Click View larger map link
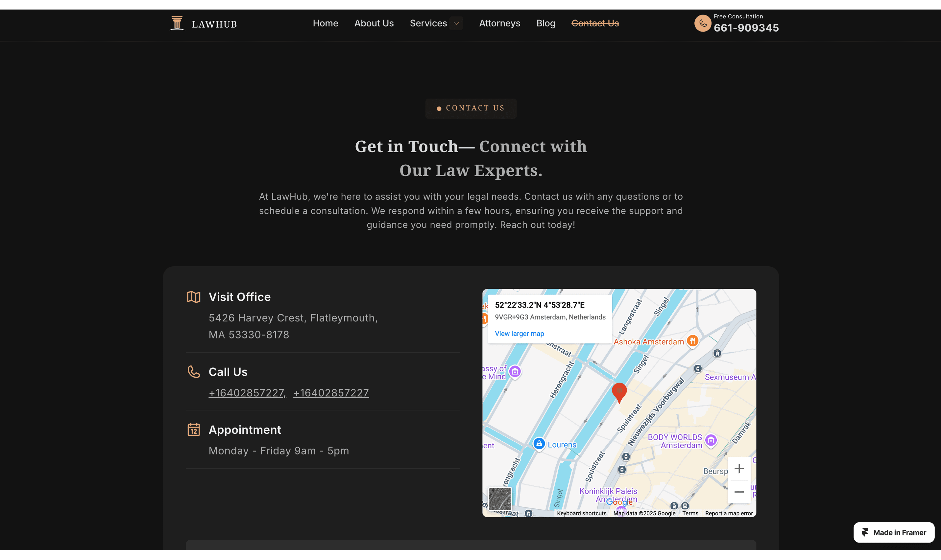 [519, 334]
